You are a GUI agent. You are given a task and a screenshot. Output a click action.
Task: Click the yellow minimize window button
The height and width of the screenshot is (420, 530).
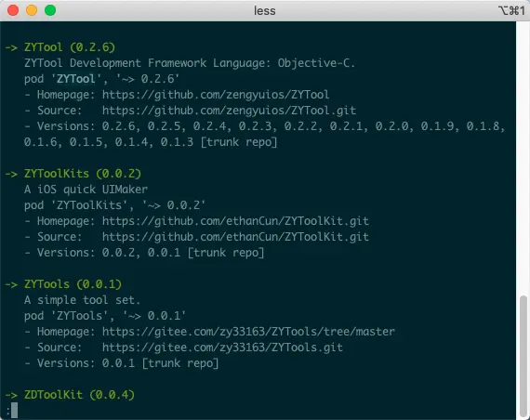pyautogui.click(x=32, y=10)
